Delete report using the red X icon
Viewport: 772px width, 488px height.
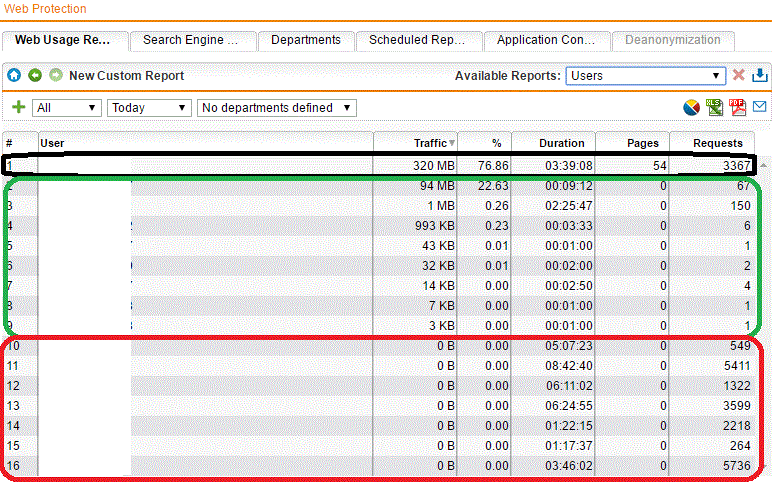[x=739, y=76]
